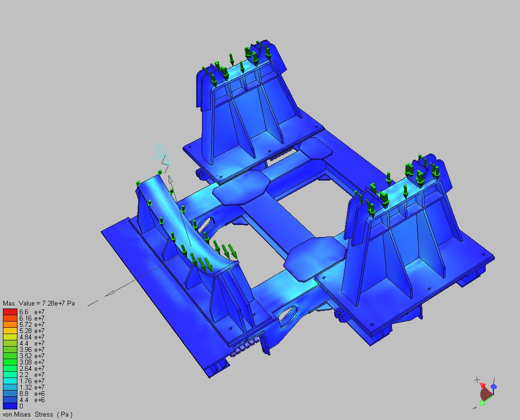Click the 8.8 e+6 legend swatch

coord(10,394)
